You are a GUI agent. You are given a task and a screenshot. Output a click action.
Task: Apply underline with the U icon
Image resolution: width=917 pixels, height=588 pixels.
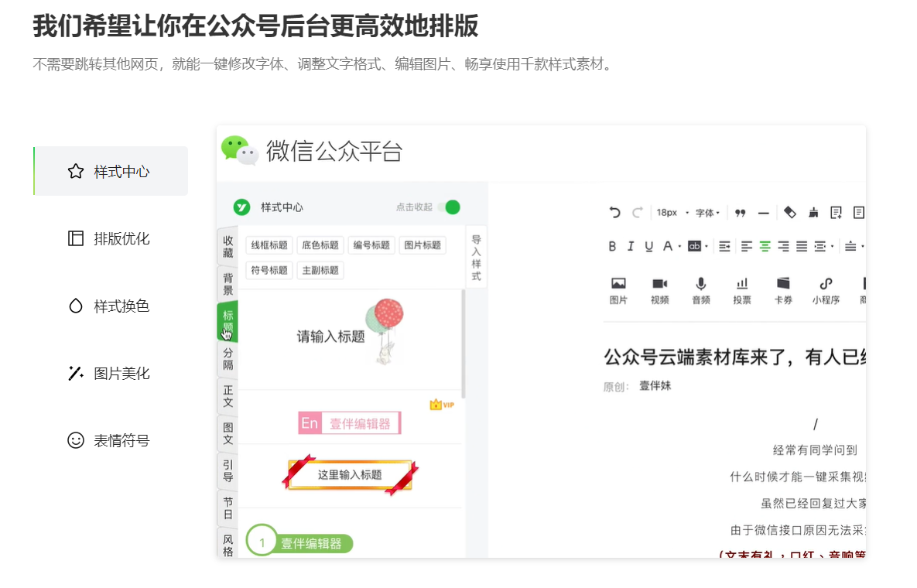click(x=648, y=247)
